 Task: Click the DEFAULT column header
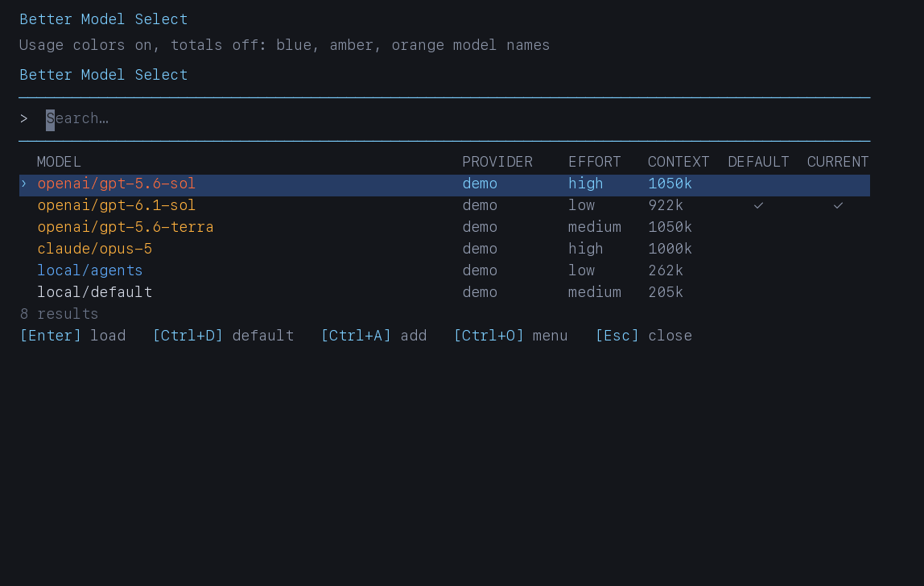758,162
